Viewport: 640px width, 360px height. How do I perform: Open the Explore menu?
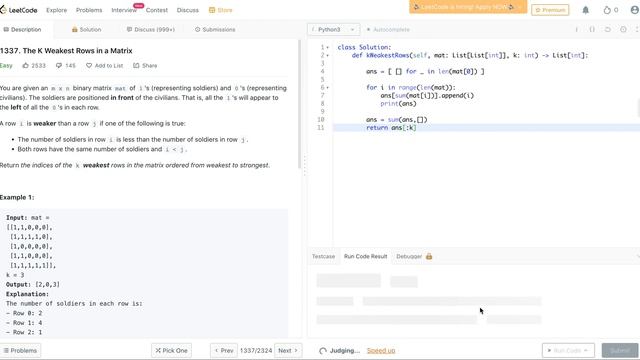pyautogui.click(x=56, y=10)
